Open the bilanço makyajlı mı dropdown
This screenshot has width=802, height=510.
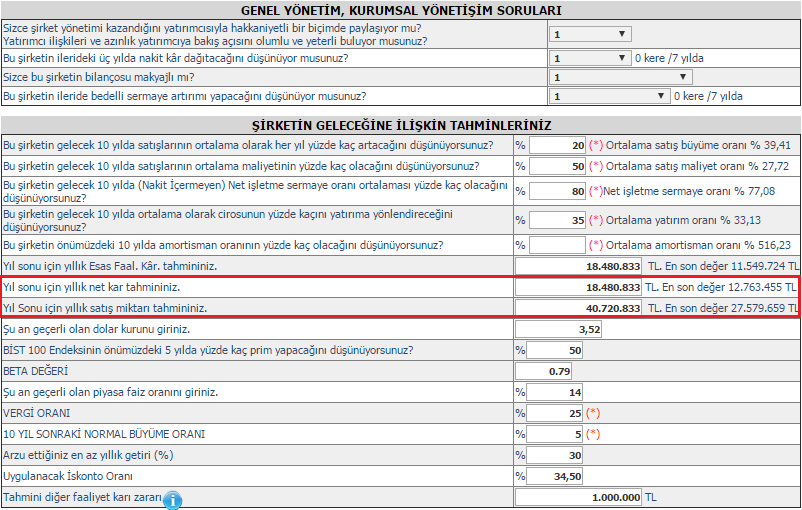click(x=621, y=77)
